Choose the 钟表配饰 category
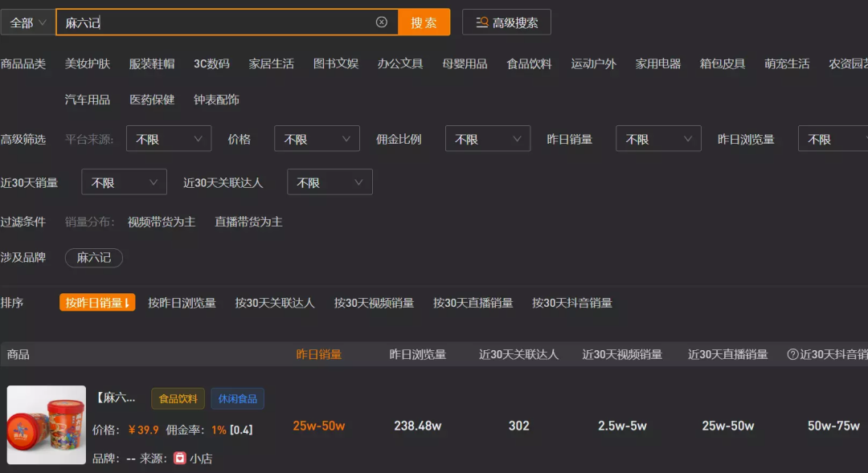Image resolution: width=868 pixels, height=473 pixels. point(216,100)
